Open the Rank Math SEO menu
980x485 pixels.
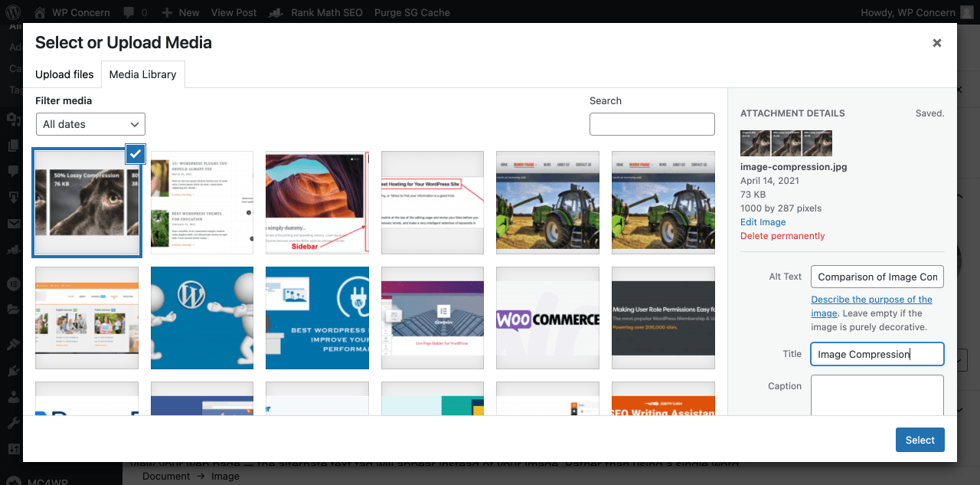tap(315, 12)
